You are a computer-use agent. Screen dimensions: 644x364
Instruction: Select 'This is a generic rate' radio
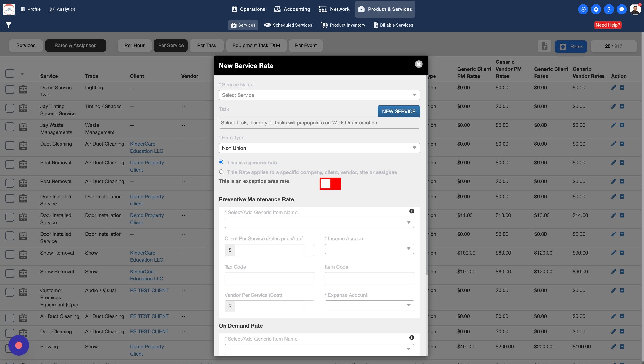click(221, 162)
